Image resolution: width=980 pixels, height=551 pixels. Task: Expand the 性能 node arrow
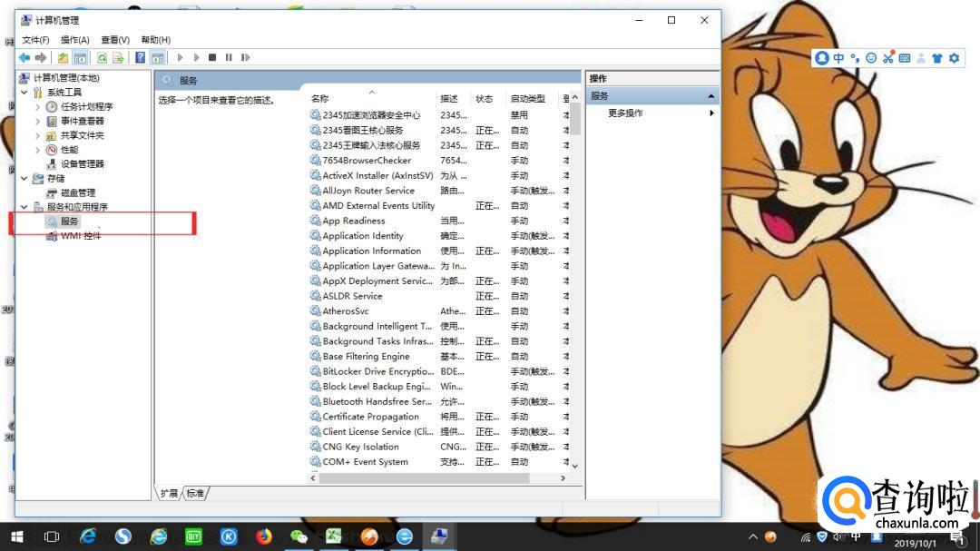point(38,150)
